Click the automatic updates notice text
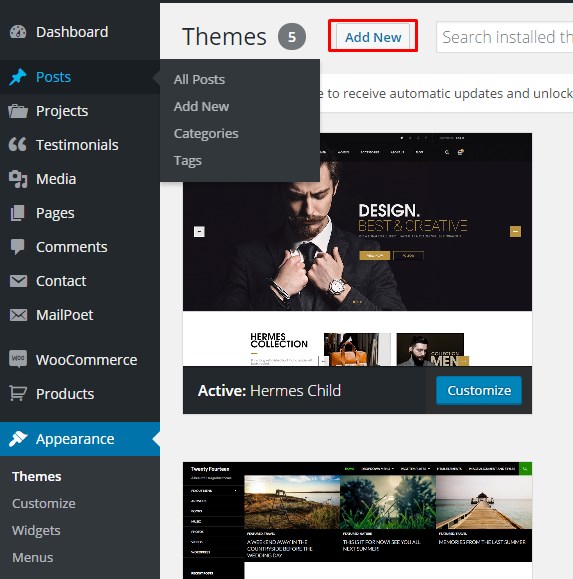Screen dimensions: 573x579 pos(446,93)
